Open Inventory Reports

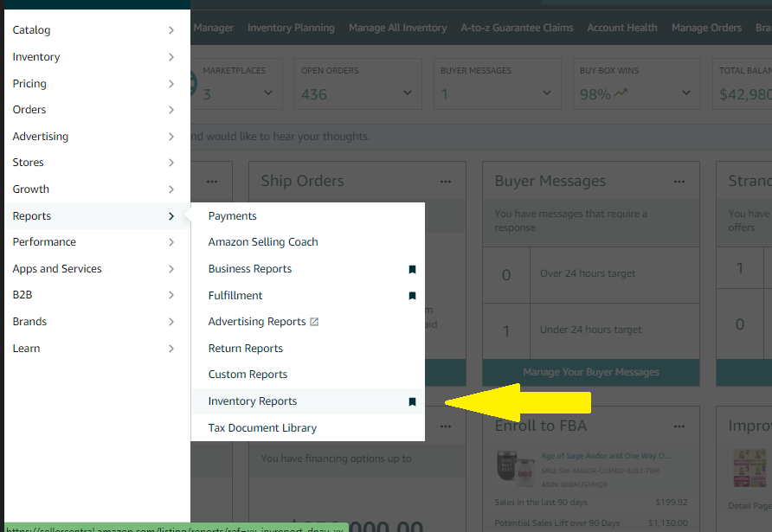click(253, 401)
